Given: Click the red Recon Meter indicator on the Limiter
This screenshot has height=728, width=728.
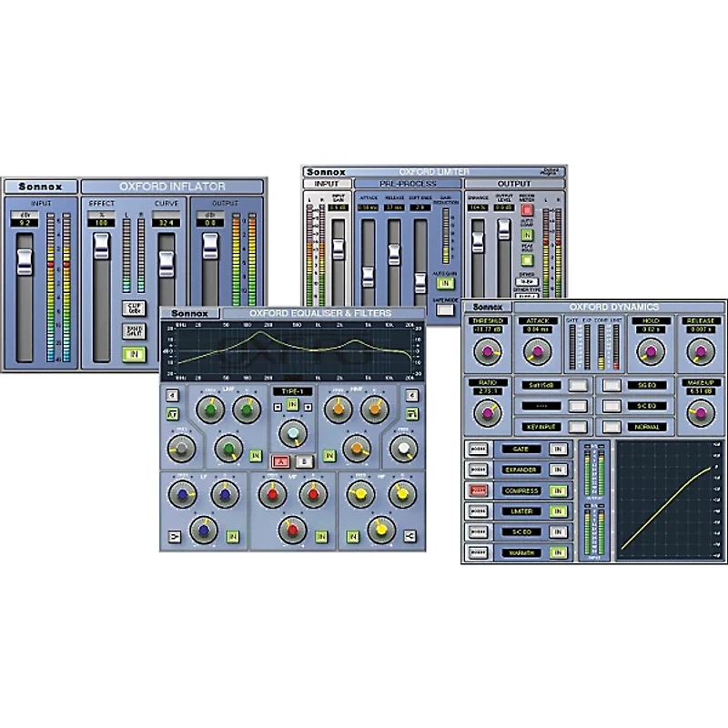Looking at the screenshot, I should (x=526, y=209).
